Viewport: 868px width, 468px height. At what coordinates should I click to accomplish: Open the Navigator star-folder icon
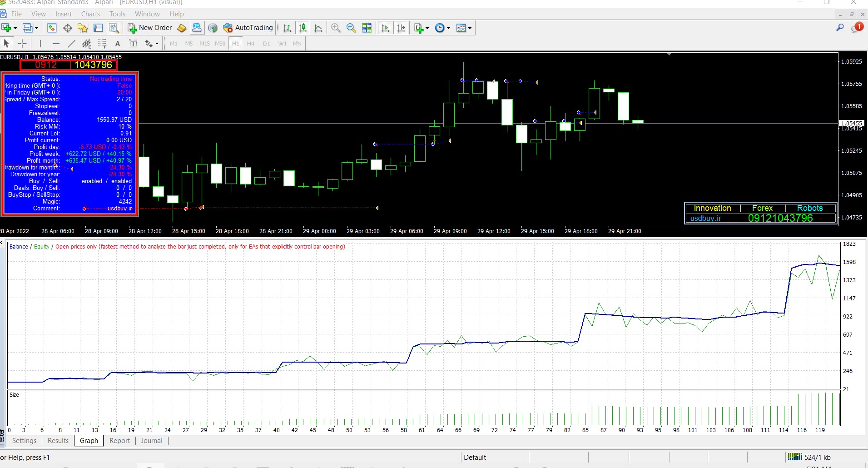pos(83,28)
